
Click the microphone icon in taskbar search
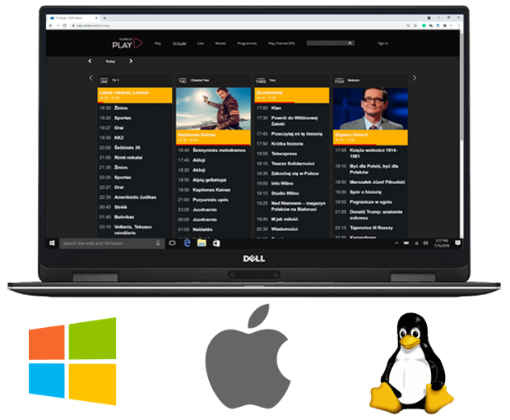159,243
